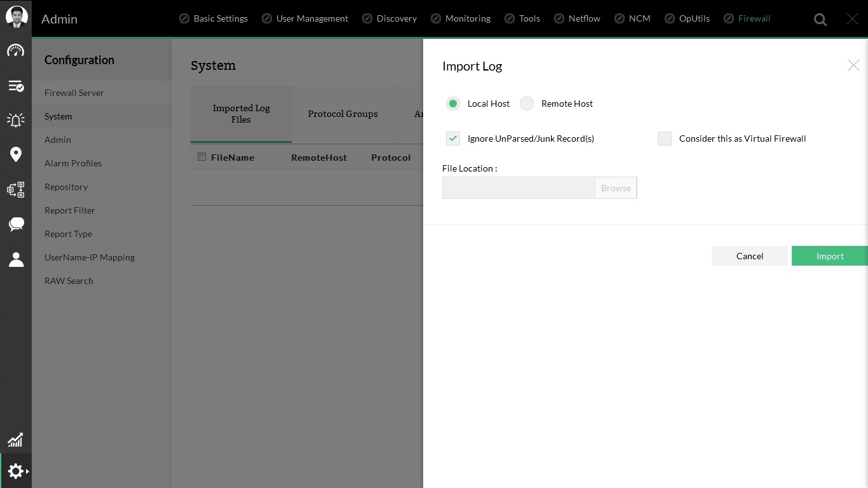The width and height of the screenshot is (868, 488).
Task: Click the File Location input field
Action: click(519, 188)
